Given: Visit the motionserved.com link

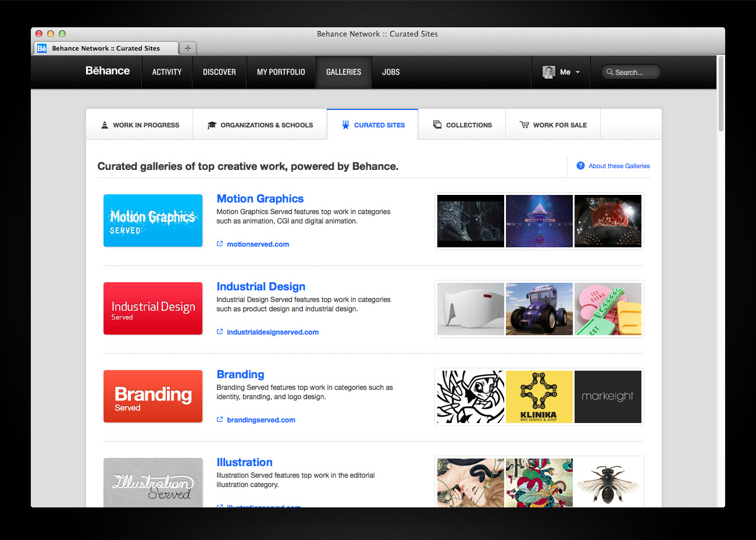Looking at the screenshot, I should point(258,244).
